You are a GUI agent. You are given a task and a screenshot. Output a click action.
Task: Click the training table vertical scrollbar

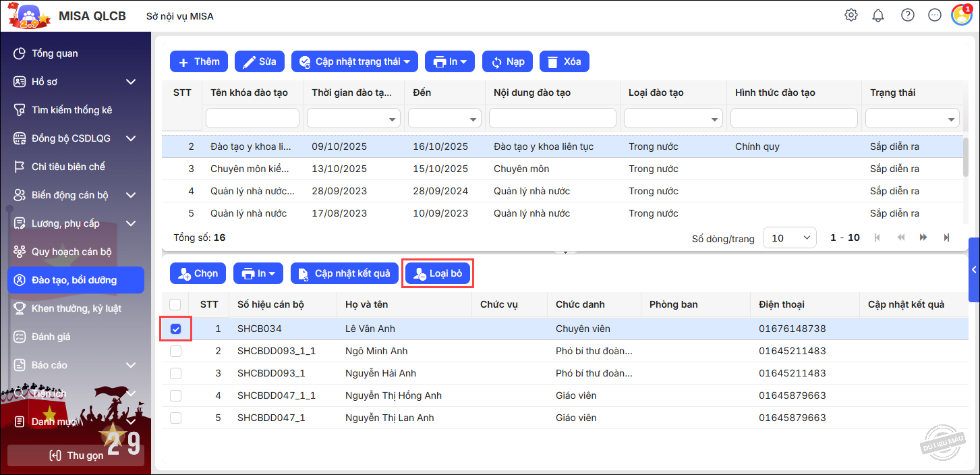(x=966, y=155)
